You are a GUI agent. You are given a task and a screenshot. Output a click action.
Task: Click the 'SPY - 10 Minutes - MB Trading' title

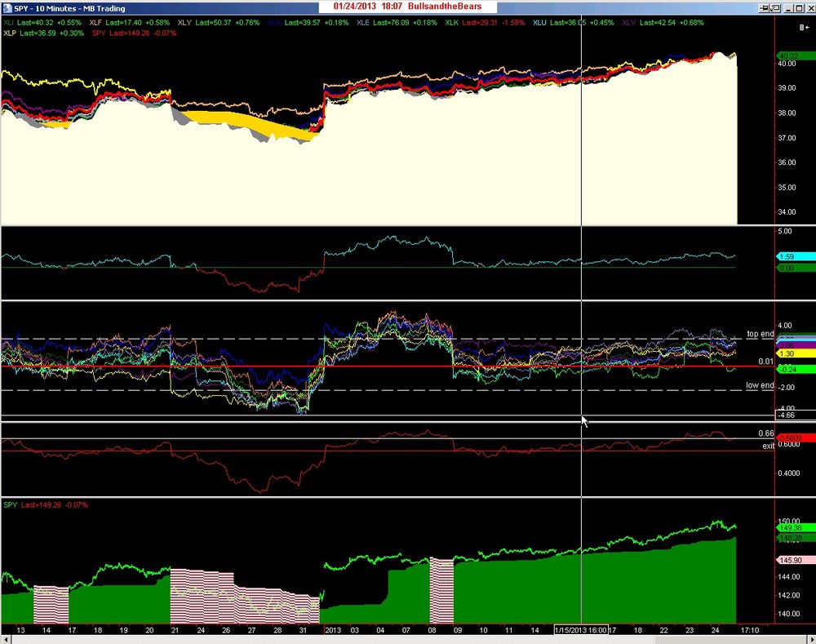tap(69, 8)
